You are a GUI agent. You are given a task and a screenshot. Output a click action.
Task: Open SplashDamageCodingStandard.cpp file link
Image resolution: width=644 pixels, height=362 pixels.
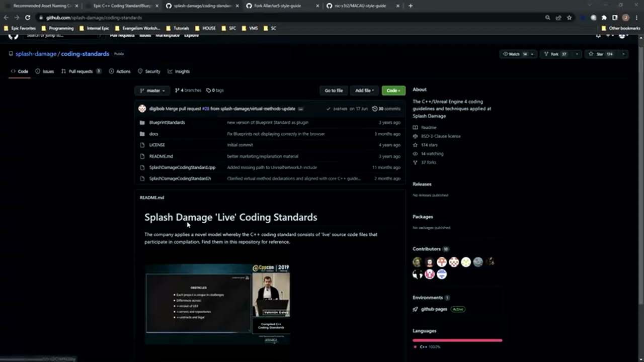coord(182,167)
